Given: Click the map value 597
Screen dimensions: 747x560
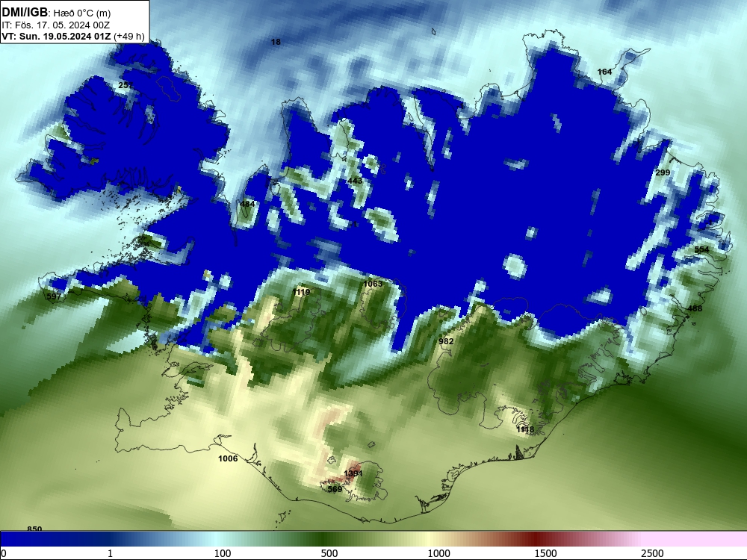Looking at the screenshot, I should coord(55,296).
